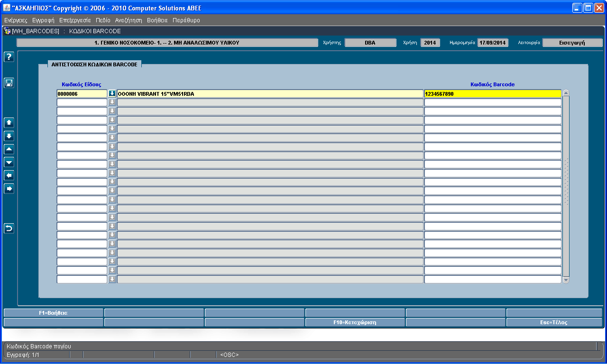Click ΑΝΤΙΣΤΟΙΧΙΣΗ ΚΩΔΙΚΩΝ BARCODE panel title

(94, 64)
